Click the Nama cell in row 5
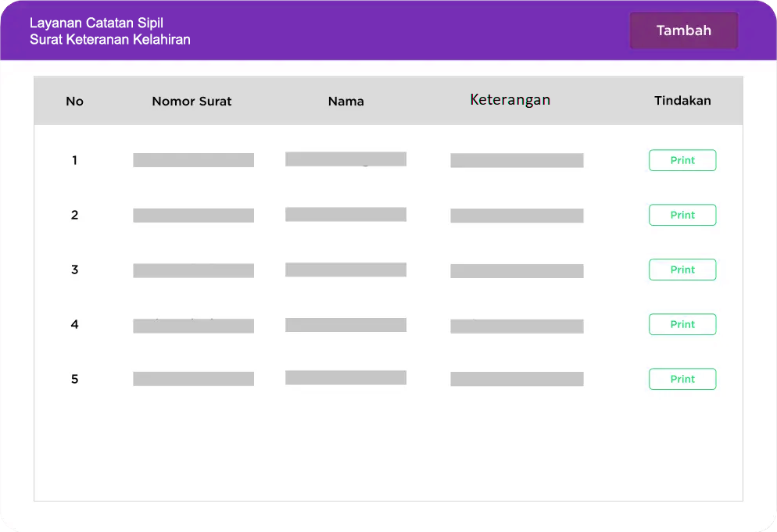The width and height of the screenshot is (777, 532). [x=346, y=378]
